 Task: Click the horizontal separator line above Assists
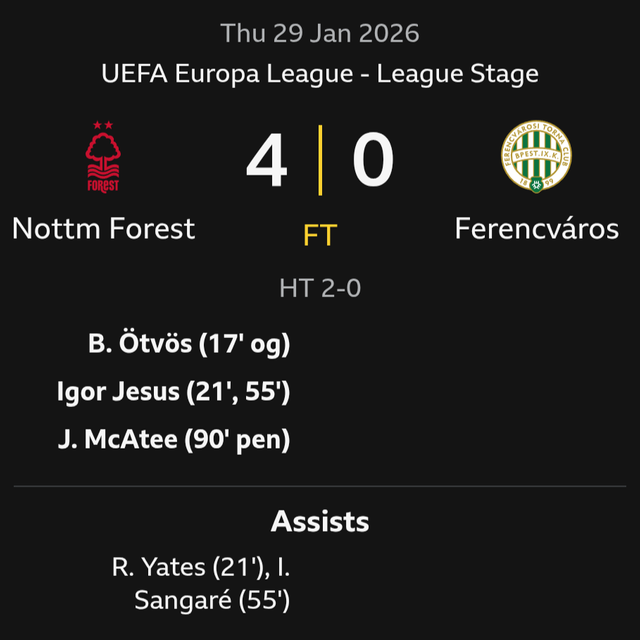tap(320, 487)
